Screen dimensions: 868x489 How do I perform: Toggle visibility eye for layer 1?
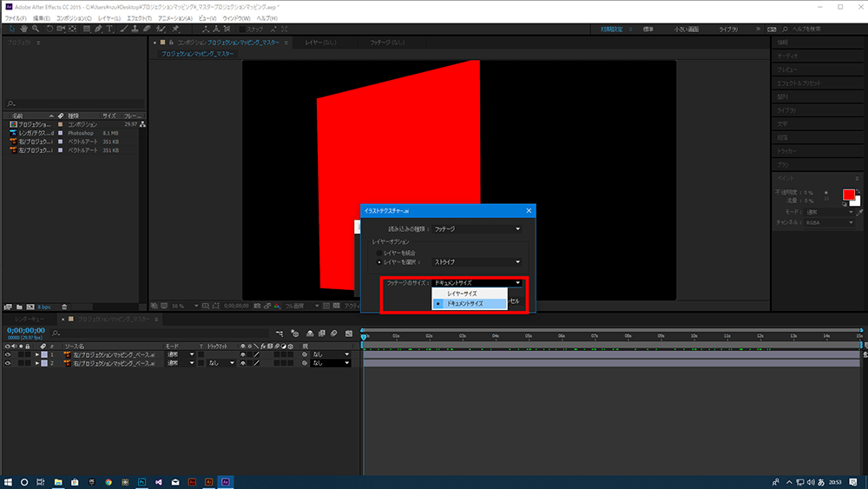(x=8, y=354)
